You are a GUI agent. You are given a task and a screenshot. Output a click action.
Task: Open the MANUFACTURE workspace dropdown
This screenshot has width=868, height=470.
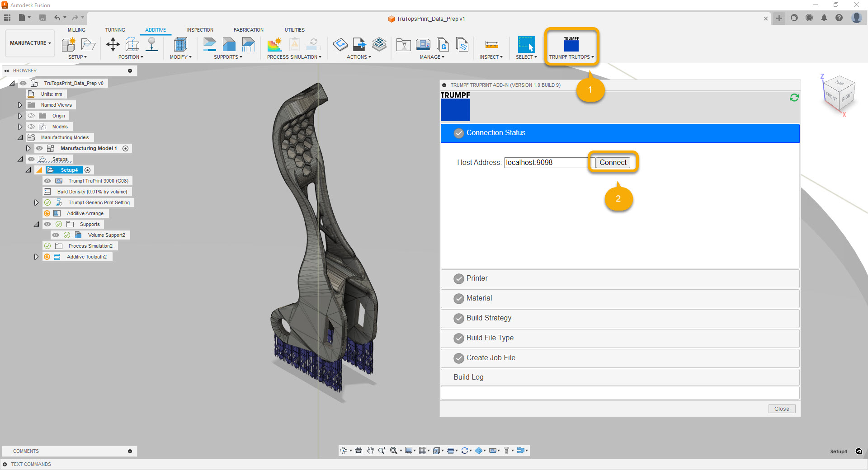point(30,43)
